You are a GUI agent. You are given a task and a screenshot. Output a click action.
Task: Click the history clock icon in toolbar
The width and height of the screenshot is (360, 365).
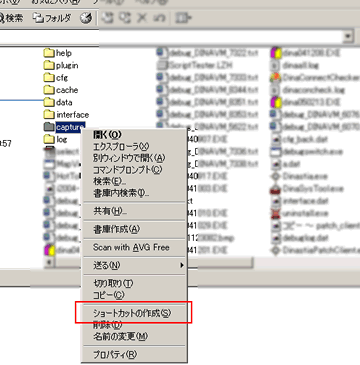click(86, 18)
